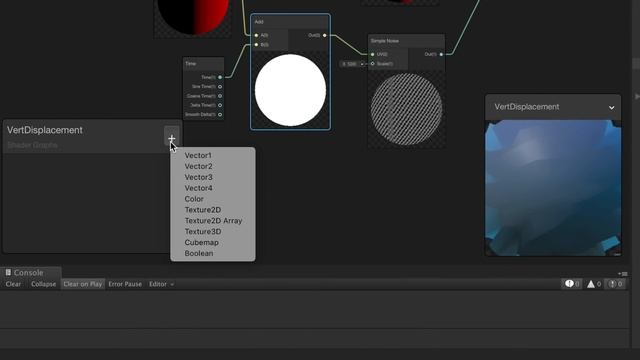Image resolution: width=640 pixels, height=360 pixels.
Task: Choose Color from the property menu
Action: pyautogui.click(x=194, y=199)
